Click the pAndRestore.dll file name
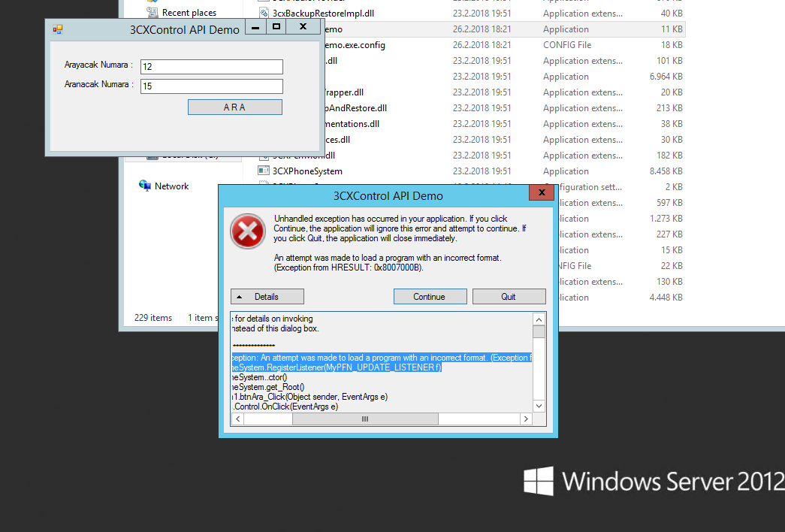The width and height of the screenshot is (785, 532). pos(355,107)
